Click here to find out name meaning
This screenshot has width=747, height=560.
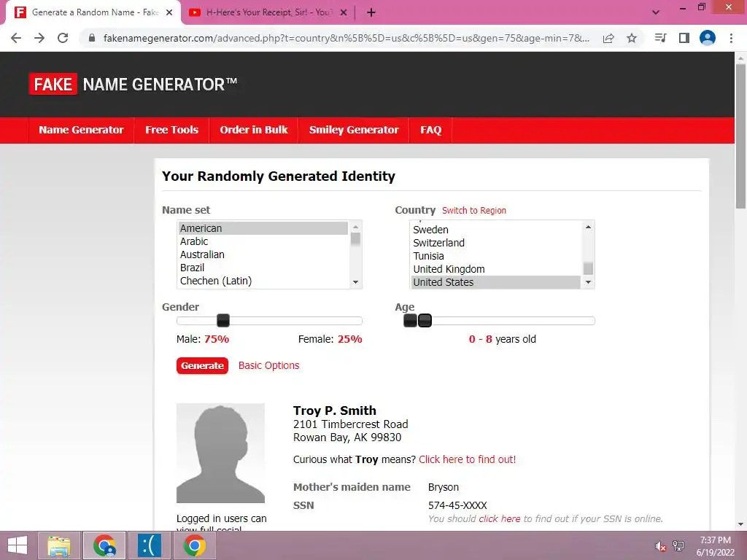tap(467, 459)
